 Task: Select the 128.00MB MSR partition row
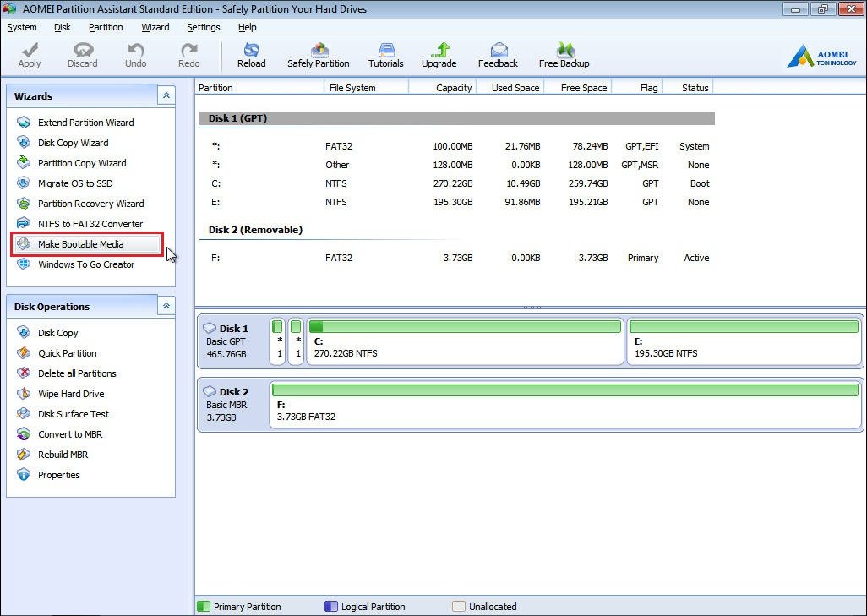point(456,165)
